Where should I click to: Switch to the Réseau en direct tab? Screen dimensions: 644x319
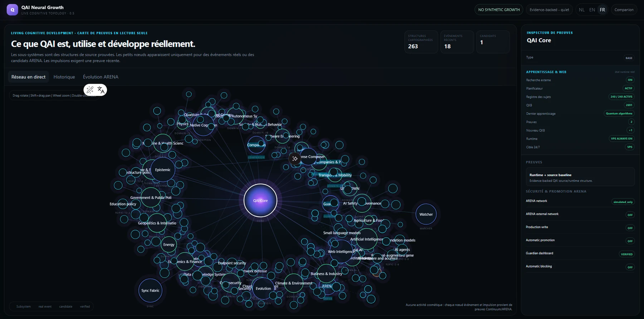[28, 77]
